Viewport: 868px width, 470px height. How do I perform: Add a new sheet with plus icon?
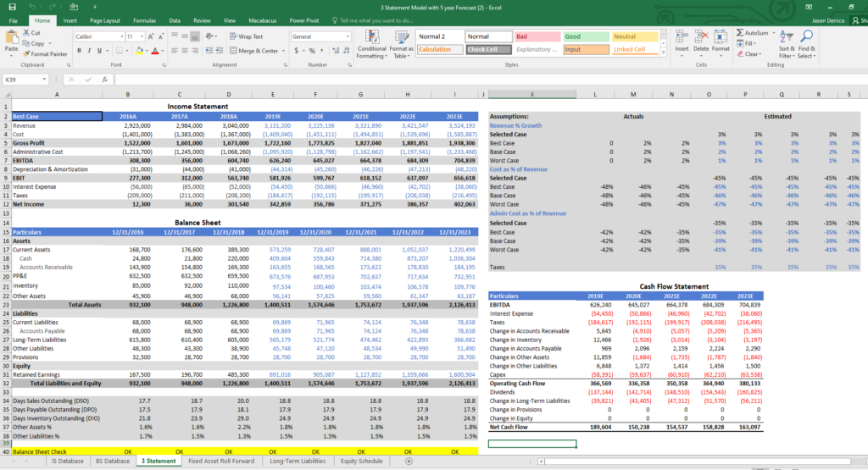tap(409, 462)
